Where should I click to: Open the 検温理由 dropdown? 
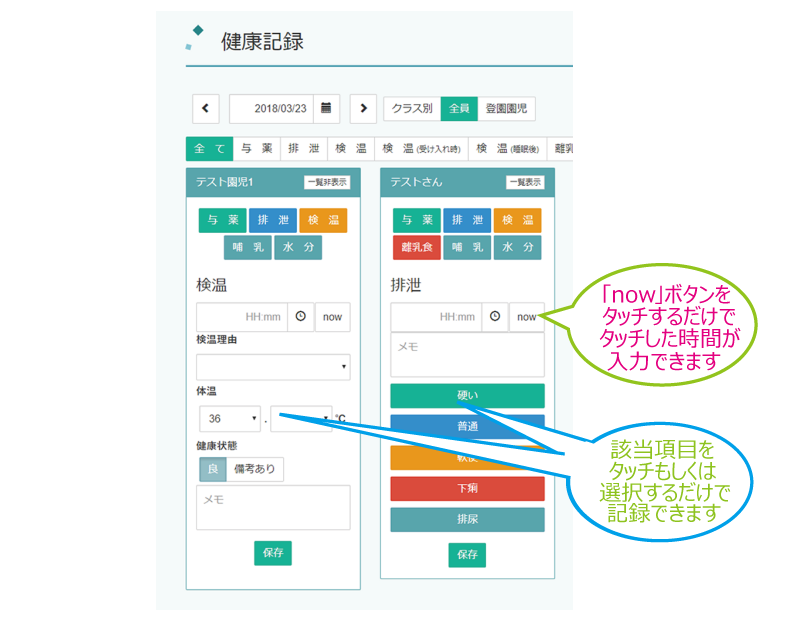(x=273, y=367)
